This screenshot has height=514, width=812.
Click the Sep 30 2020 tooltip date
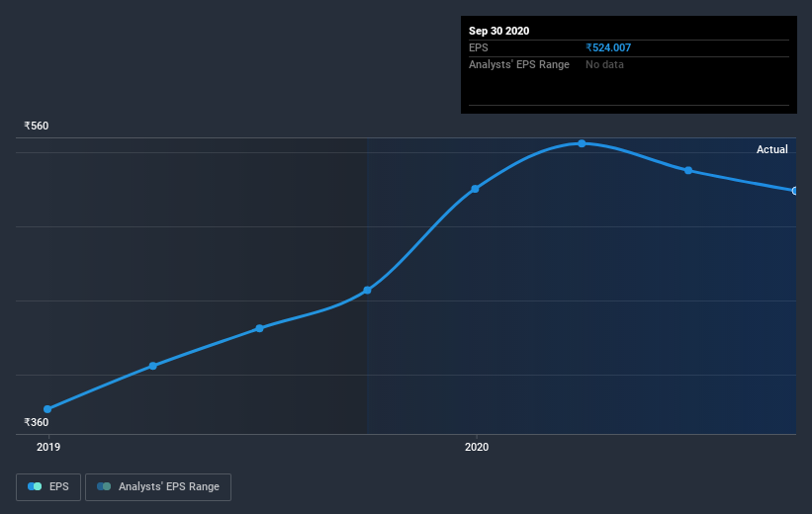498,31
